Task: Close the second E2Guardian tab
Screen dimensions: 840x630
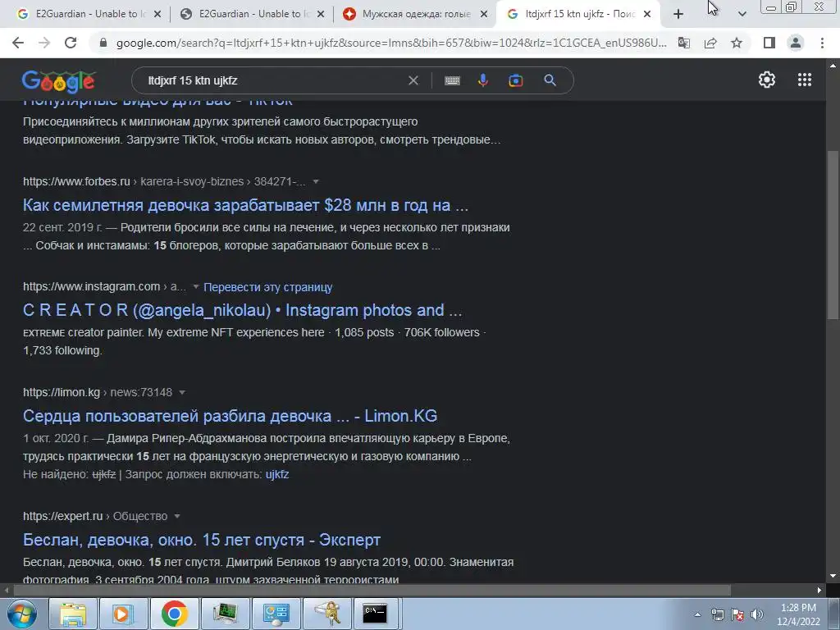Action: click(321, 14)
